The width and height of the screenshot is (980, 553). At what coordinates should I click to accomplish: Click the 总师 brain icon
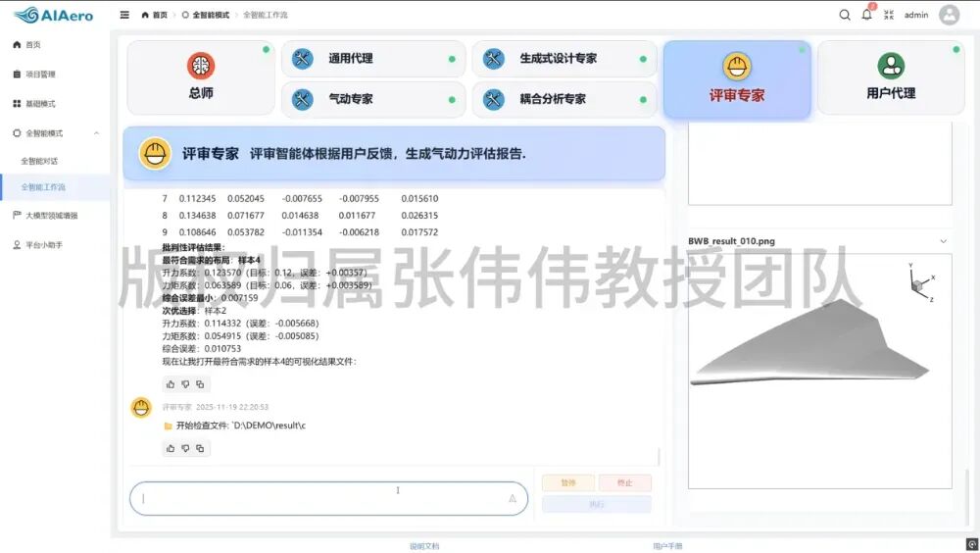pos(201,65)
